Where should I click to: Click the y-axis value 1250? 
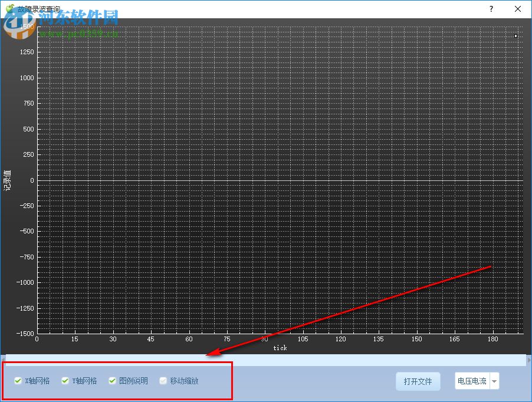click(27, 52)
